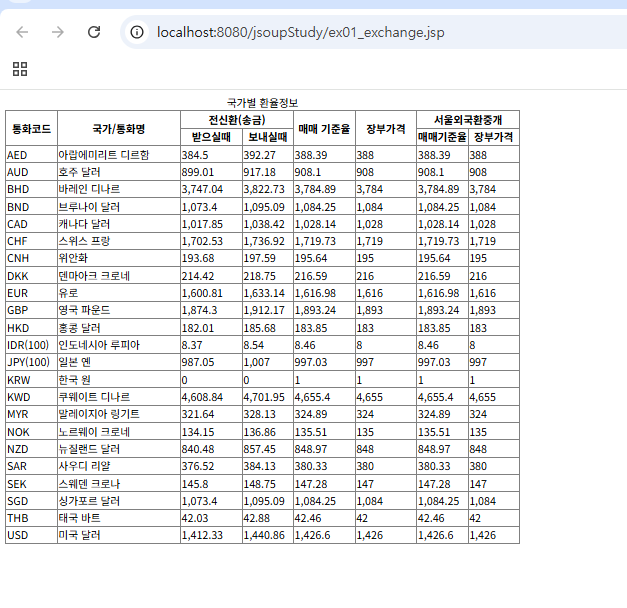The height and width of the screenshot is (608, 627).
Task: Select the USD currency code cell
Action: click(32, 535)
